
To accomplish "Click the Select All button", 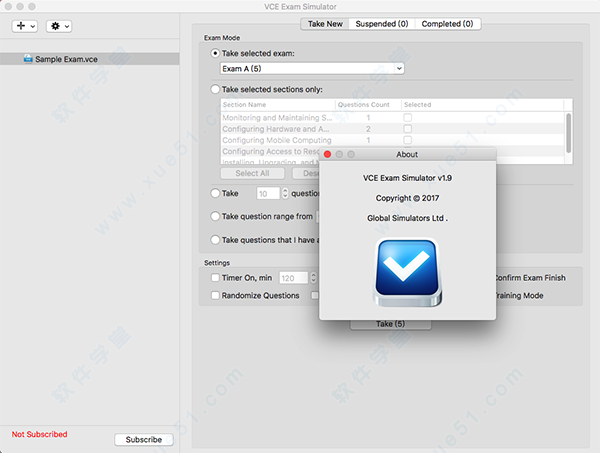I will point(253,173).
